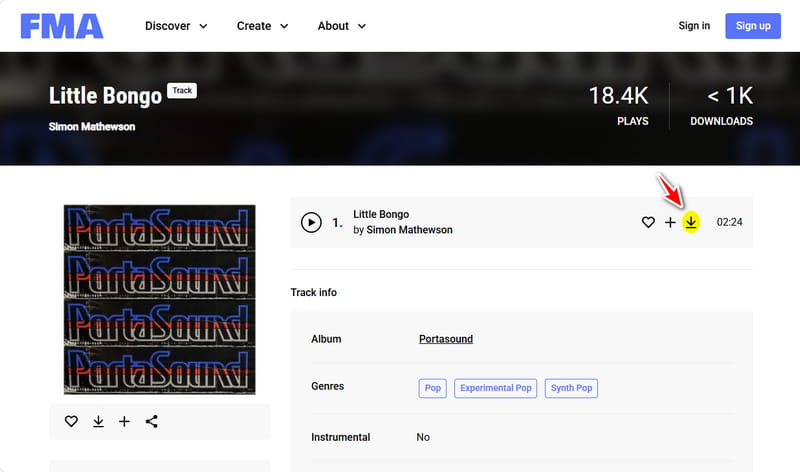Open Simon Mathewson artist link in header
The height and width of the screenshot is (472, 800).
click(x=92, y=127)
